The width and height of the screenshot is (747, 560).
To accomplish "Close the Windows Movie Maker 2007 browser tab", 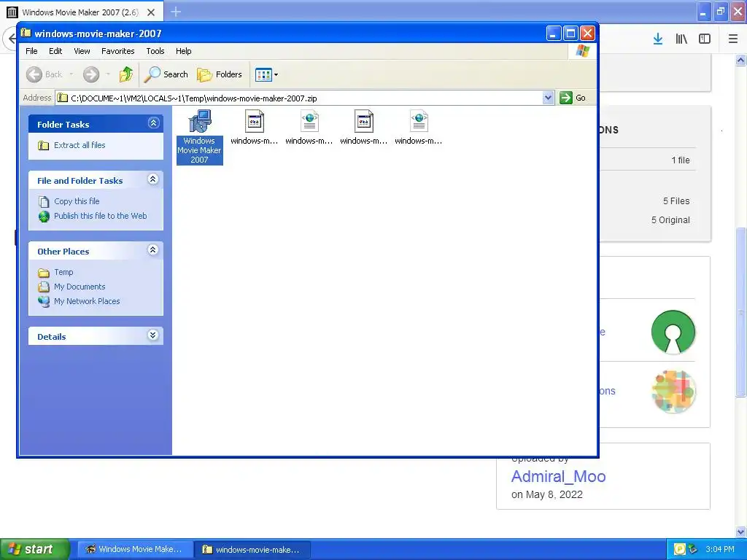I will click(x=151, y=12).
